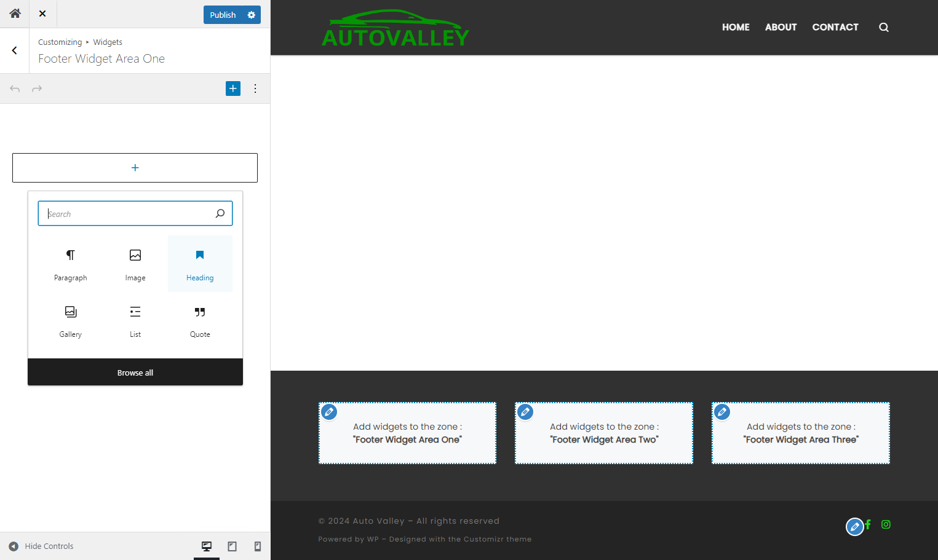Click the WP link in footer credits

(x=373, y=539)
